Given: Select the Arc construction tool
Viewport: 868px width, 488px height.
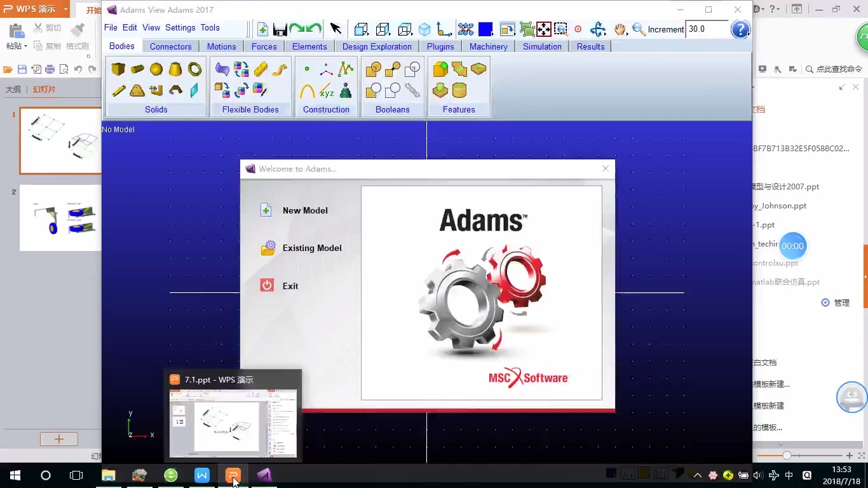Looking at the screenshot, I should click(x=307, y=90).
